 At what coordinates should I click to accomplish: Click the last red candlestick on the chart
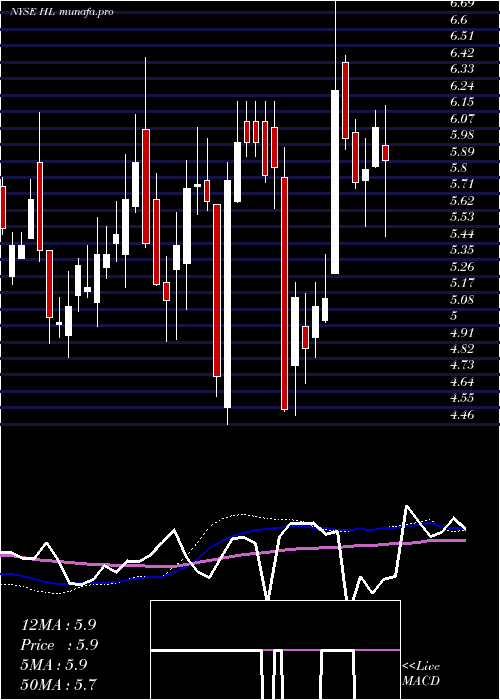point(385,153)
